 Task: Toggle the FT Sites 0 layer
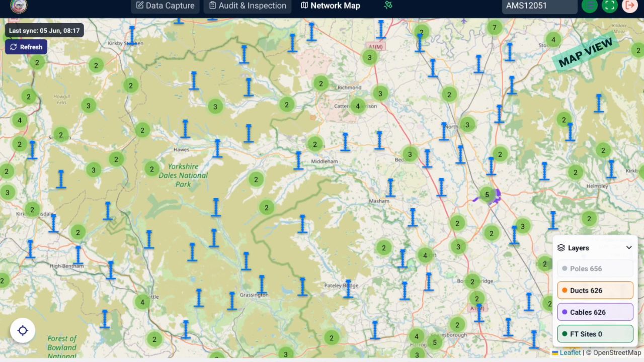pos(595,334)
